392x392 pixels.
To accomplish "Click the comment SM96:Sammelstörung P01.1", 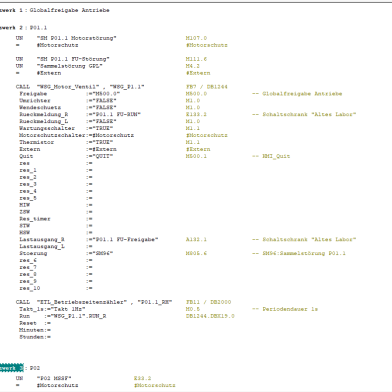I will (x=304, y=253).
